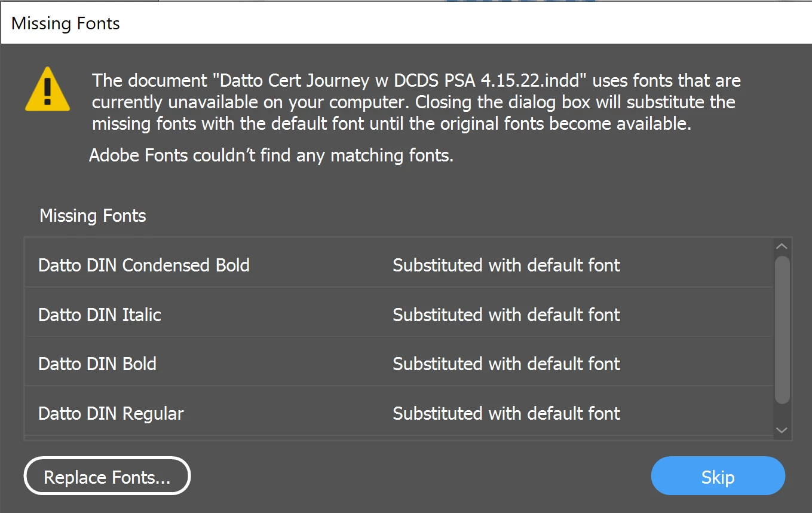Click substitution status for Datto DIN Regular
Image resolution: width=812 pixels, height=513 pixels.
(506, 413)
